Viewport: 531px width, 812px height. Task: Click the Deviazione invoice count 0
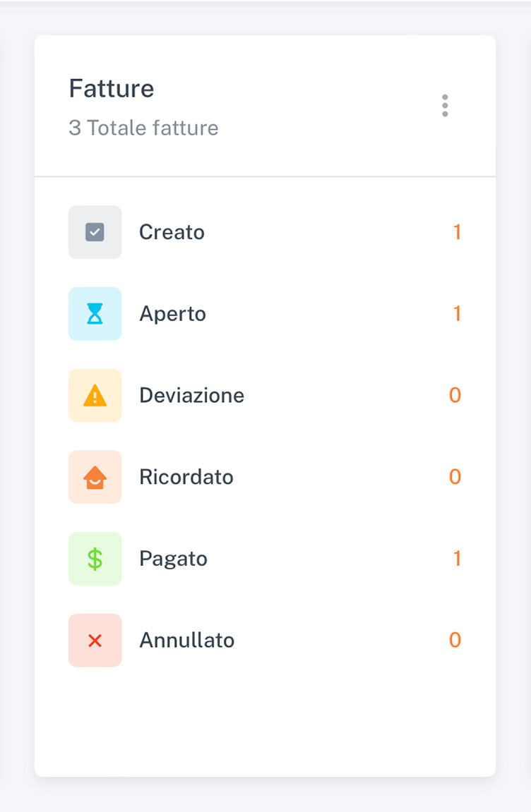(455, 395)
